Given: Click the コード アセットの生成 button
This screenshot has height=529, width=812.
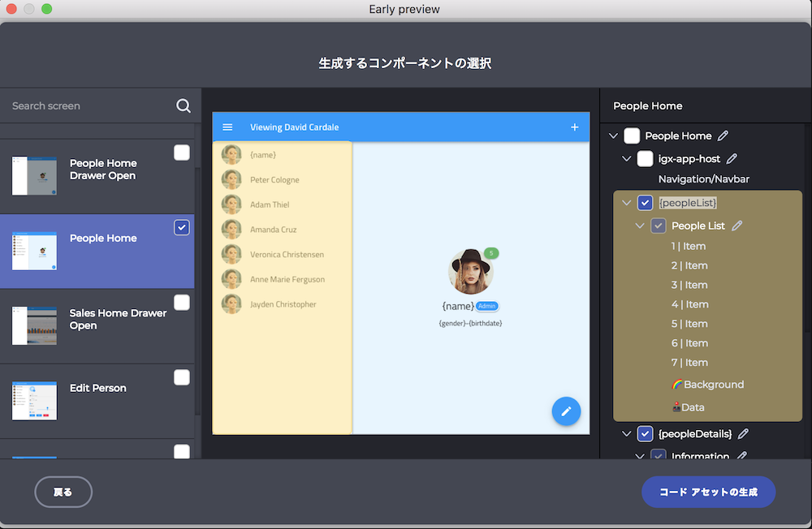Looking at the screenshot, I should click(x=708, y=492).
